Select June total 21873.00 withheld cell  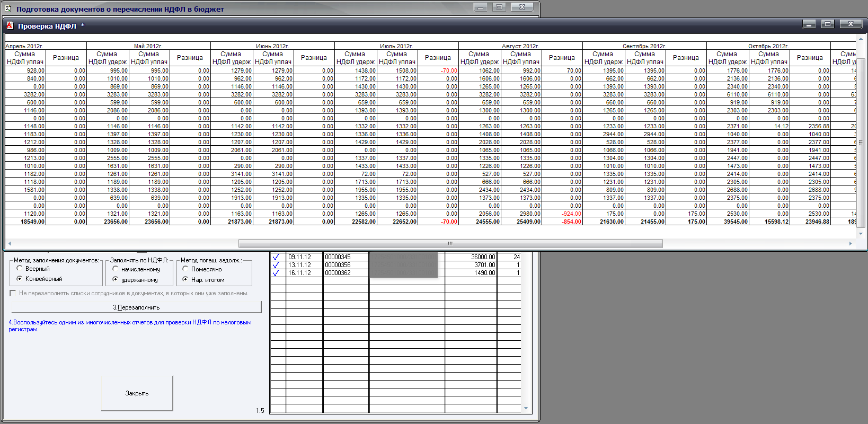click(x=232, y=222)
